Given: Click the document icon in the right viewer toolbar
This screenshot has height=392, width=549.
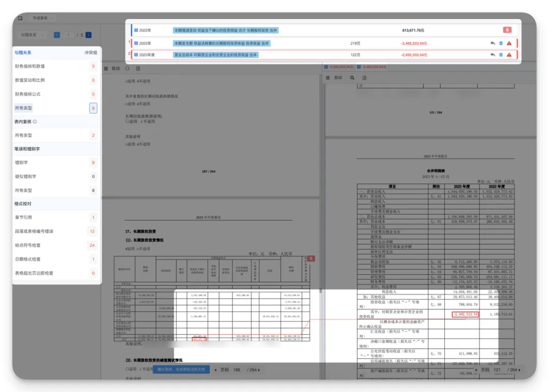Looking at the screenshot, I should (364, 78).
